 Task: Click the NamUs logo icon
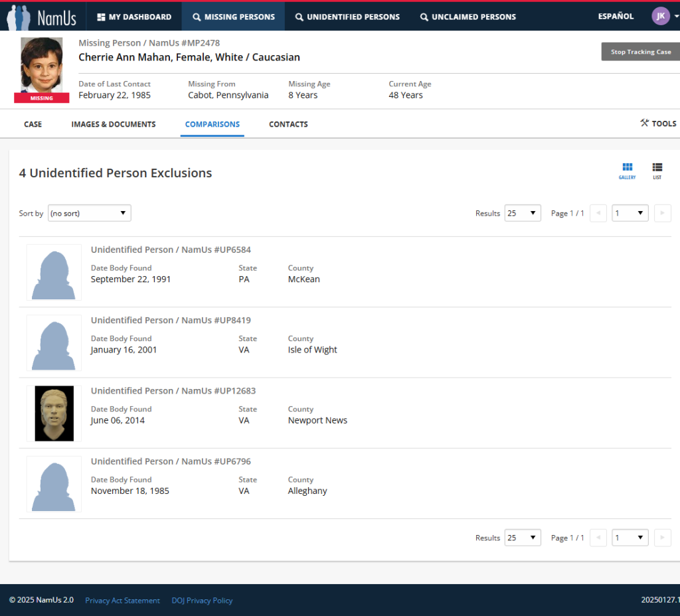[19, 17]
